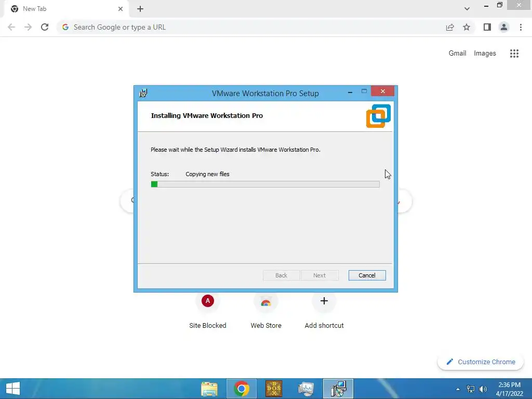532x399 pixels.
Task: Select the installer icon in the taskbar
Action: 338,389
